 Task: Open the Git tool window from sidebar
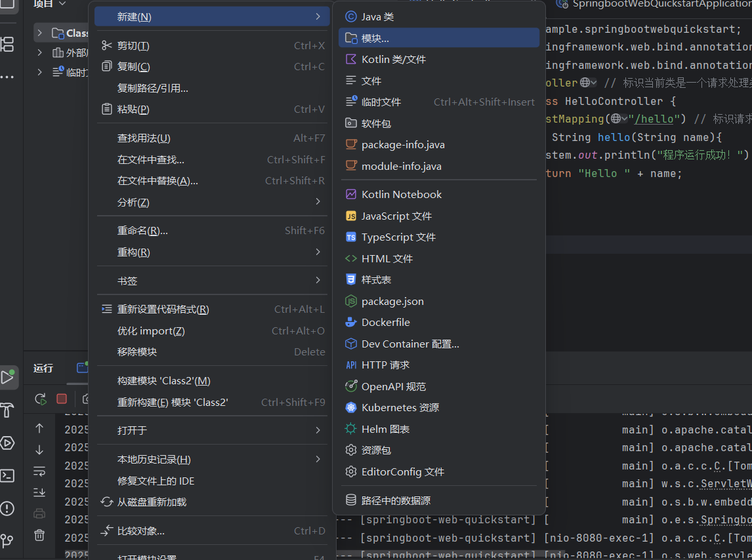[9, 540]
